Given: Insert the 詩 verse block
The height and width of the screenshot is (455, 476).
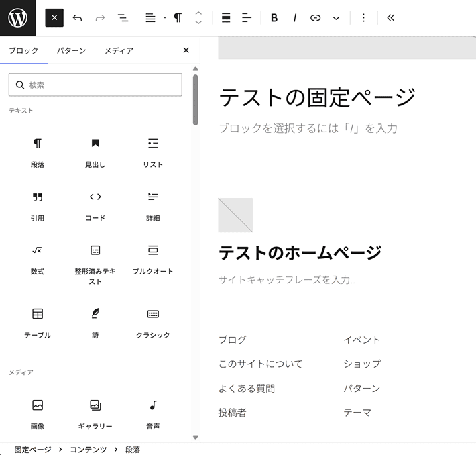Looking at the screenshot, I should coord(95,323).
